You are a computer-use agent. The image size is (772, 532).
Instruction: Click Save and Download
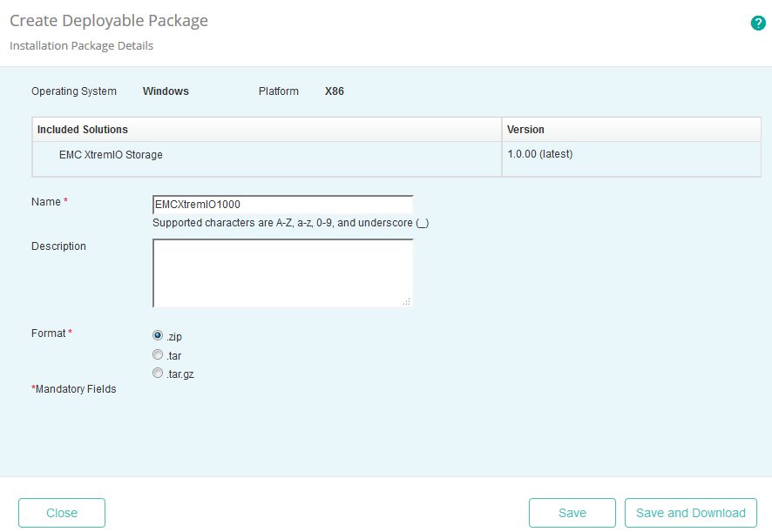click(x=690, y=513)
